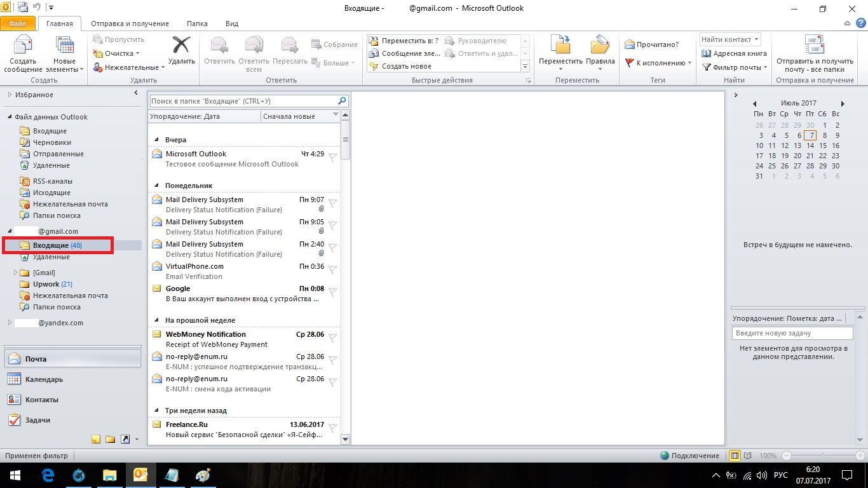This screenshot has width=868, height=488.
Task: Flag the WebMoney Notification message
Action: point(332,339)
